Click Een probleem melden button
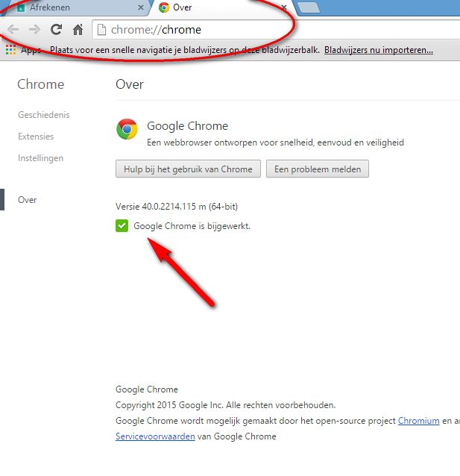 pos(318,169)
